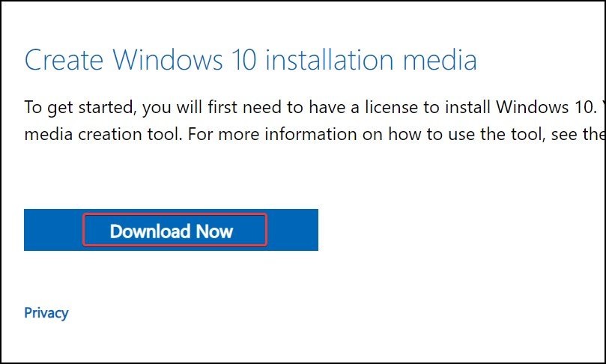Click "you will" in the first paragraph line
The image size is (606, 364).
(180, 108)
